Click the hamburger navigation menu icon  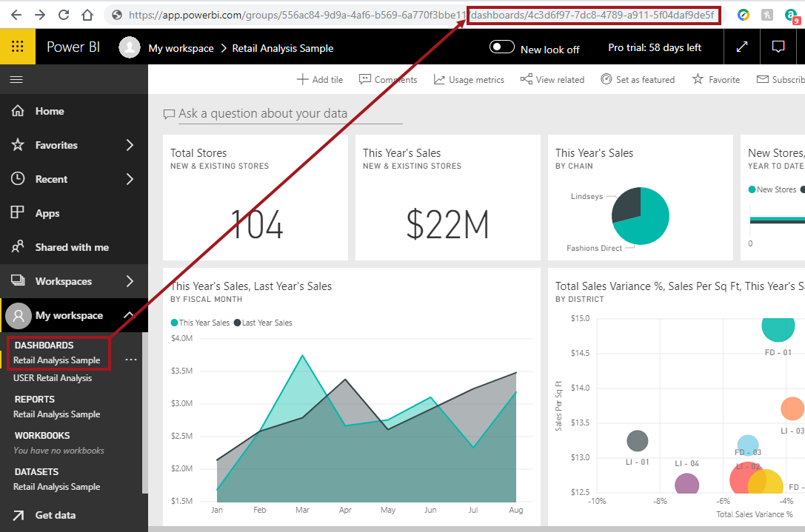(16, 79)
